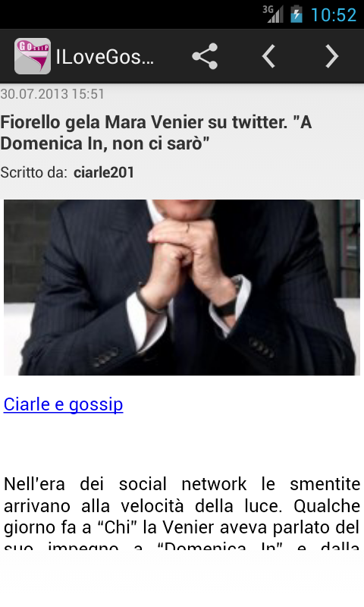Tap the ILoveGos… app title
The height and width of the screenshot is (607, 364).
tap(105, 57)
